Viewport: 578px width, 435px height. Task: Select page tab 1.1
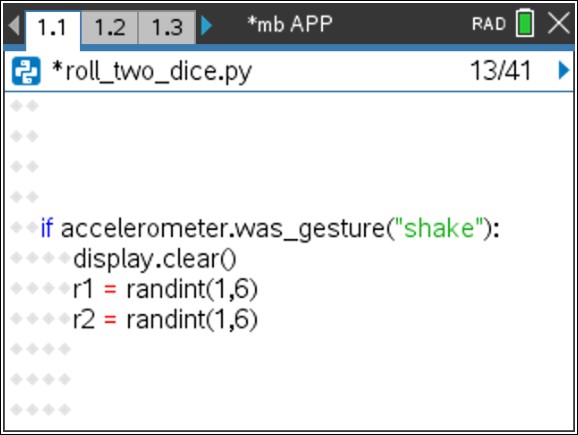coord(52,28)
